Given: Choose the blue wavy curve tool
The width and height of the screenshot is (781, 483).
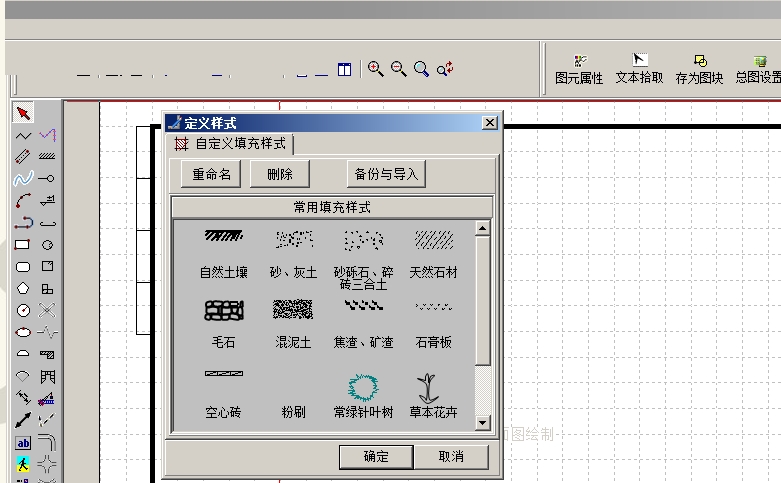Looking at the screenshot, I should (23, 178).
